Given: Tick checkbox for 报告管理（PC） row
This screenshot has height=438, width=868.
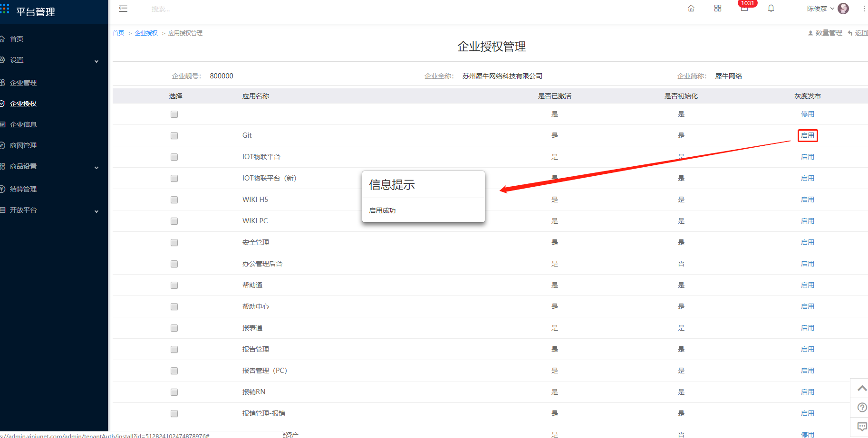Looking at the screenshot, I should [x=174, y=371].
